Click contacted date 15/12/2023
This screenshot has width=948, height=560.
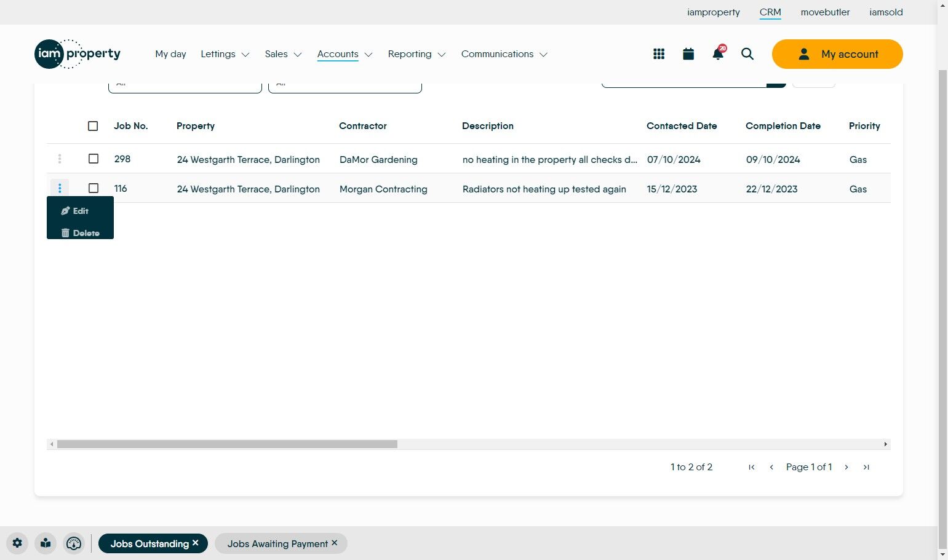(672, 189)
